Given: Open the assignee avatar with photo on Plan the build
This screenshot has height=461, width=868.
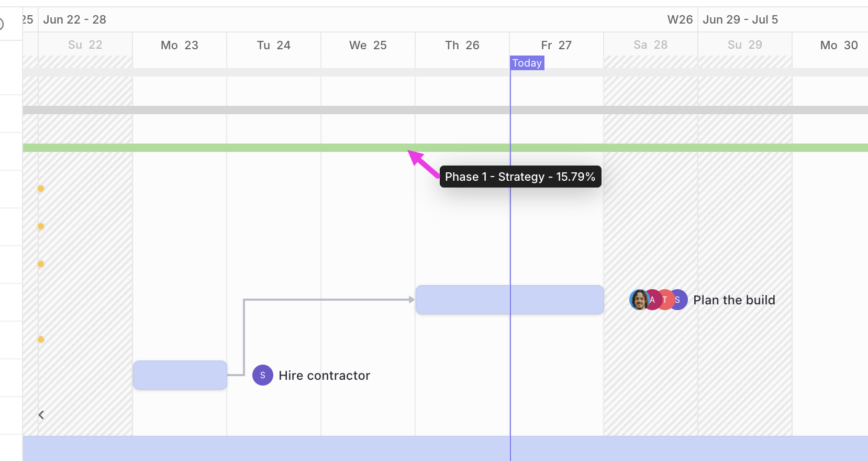Looking at the screenshot, I should tap(639, 300).
